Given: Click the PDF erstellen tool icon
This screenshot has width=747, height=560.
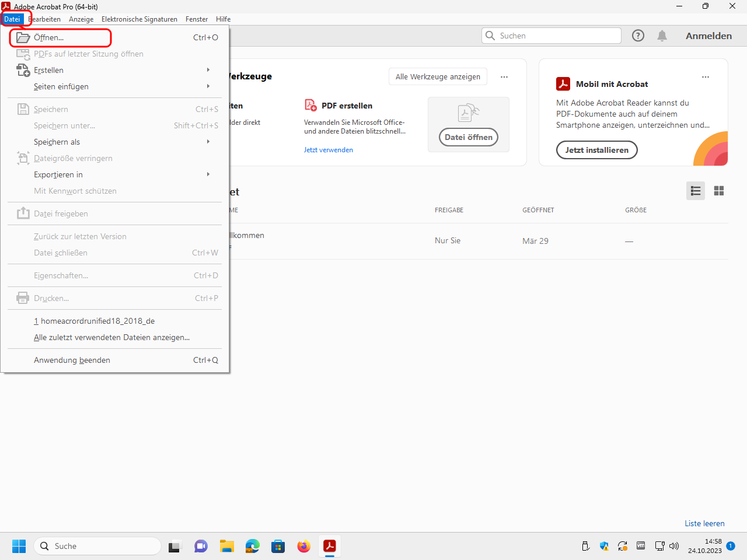Looking at the screenshot, I should click(x=310, y=106).
